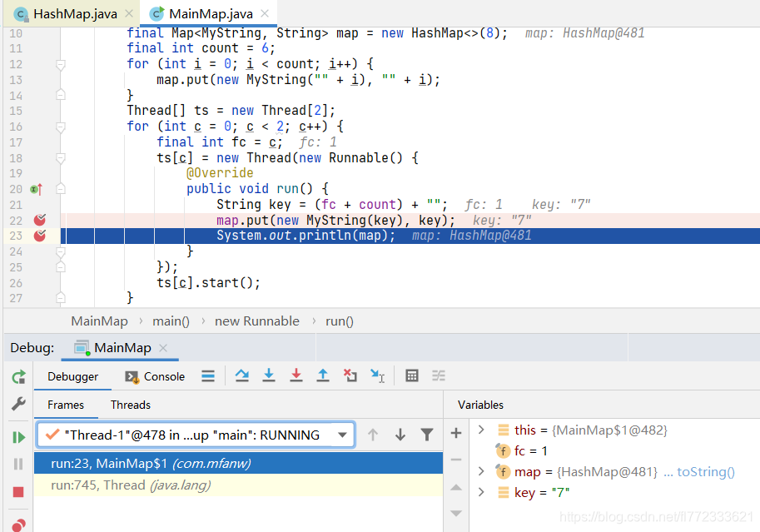Expand the 'key' variable node
Viewport: 760px width, 532px height.
click(x=481, y=492)
